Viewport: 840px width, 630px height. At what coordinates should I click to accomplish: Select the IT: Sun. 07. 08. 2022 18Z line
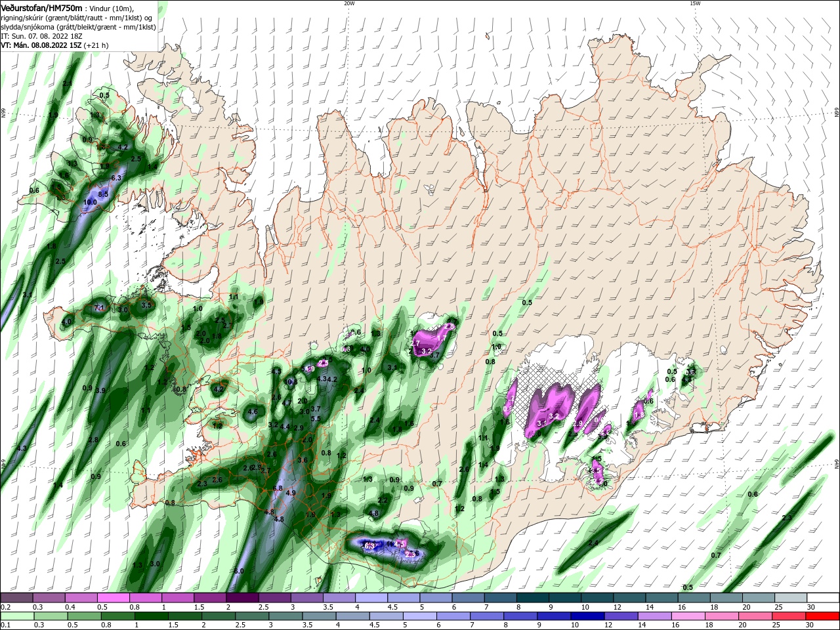43,37
